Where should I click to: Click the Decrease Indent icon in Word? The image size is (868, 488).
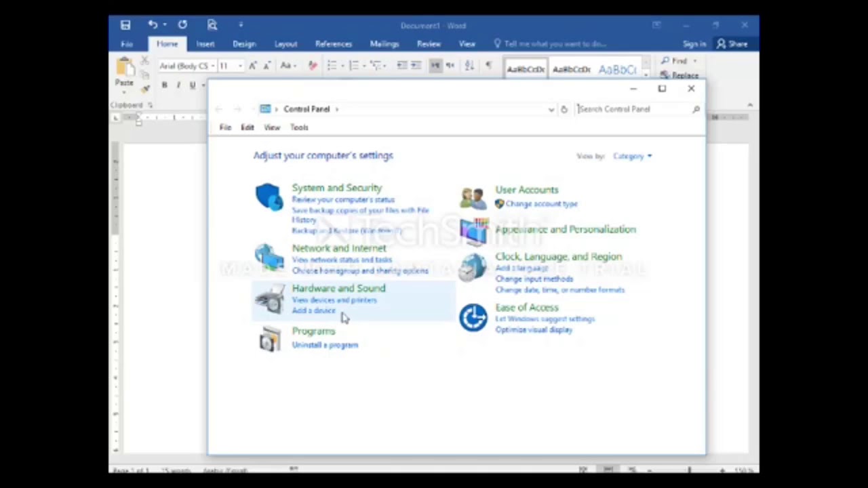[402, 66]
